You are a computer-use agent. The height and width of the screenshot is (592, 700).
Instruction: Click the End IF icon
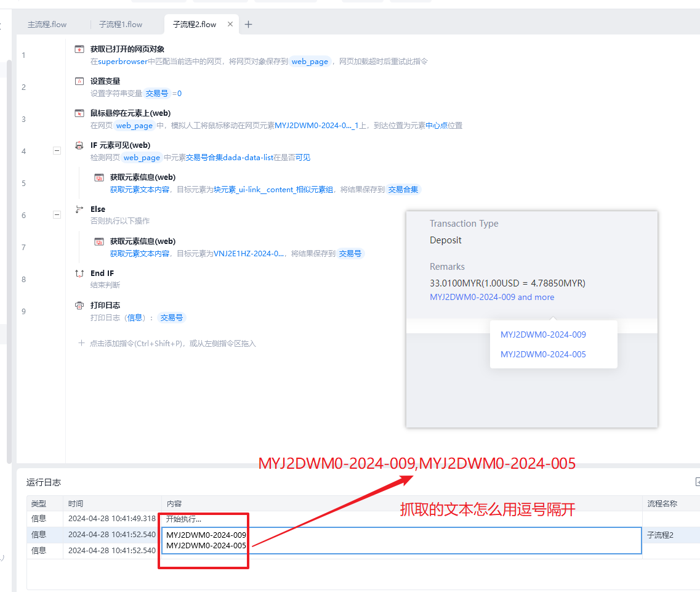[79, 274]
